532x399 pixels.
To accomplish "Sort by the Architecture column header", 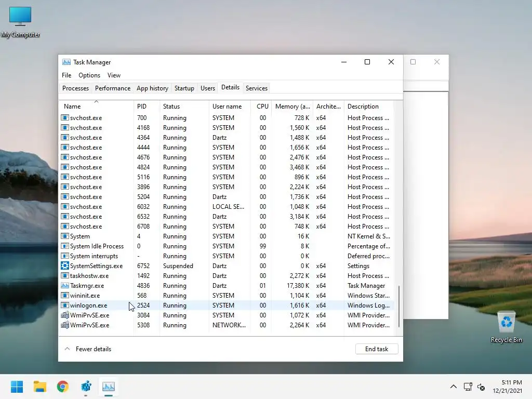I will coord(328,106).
